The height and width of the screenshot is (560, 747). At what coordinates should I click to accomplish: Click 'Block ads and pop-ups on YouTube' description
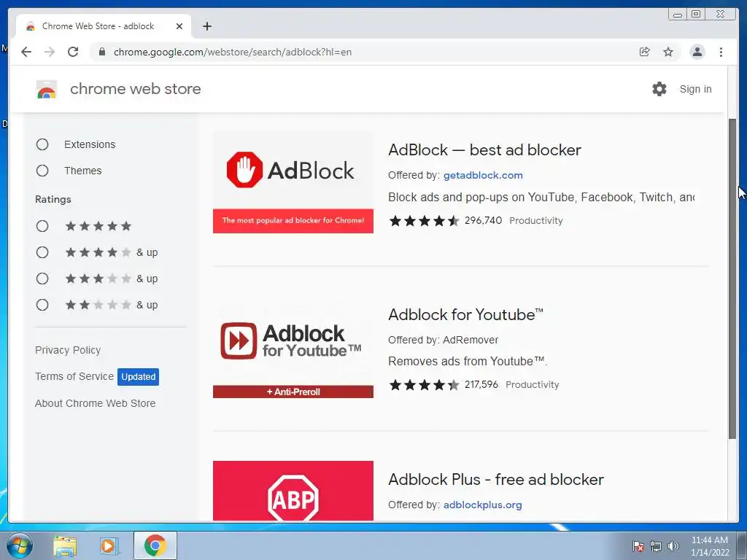pos(541,197)
